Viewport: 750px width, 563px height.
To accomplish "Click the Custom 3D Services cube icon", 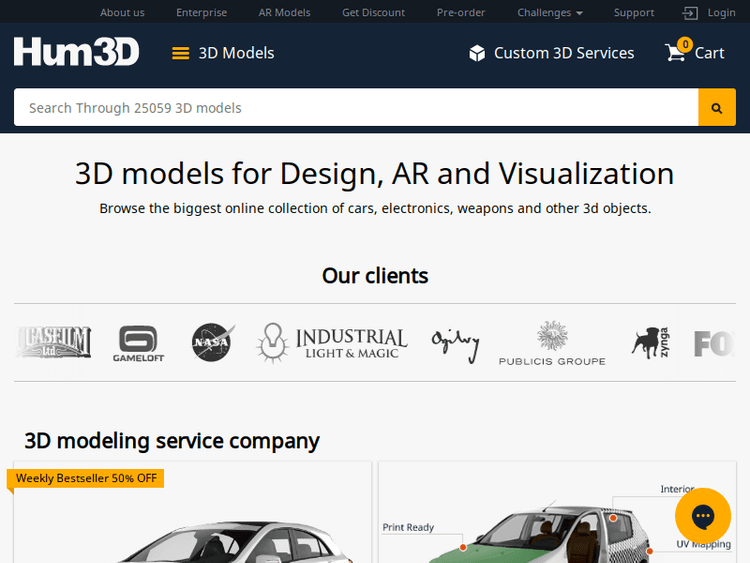I will click(x=477, y=53).
